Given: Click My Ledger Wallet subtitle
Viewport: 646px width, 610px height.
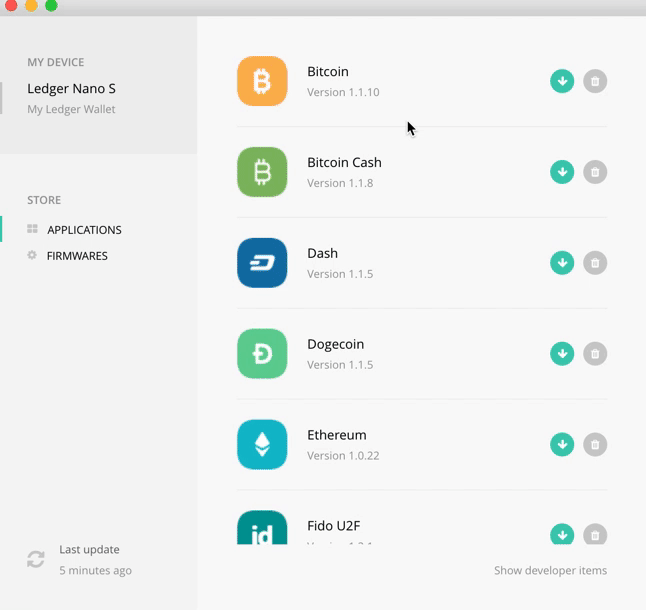Looking at the screenshot, I should coord(71,109).
